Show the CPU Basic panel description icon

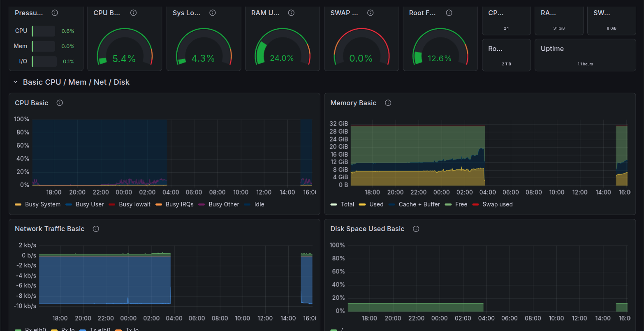[x=60, y=103]
